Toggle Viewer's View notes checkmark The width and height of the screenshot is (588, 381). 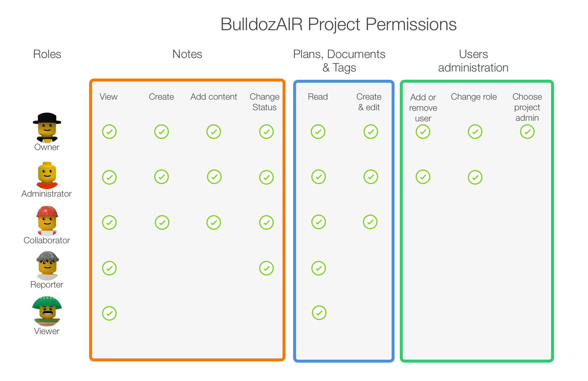click(x=109, y=313)
